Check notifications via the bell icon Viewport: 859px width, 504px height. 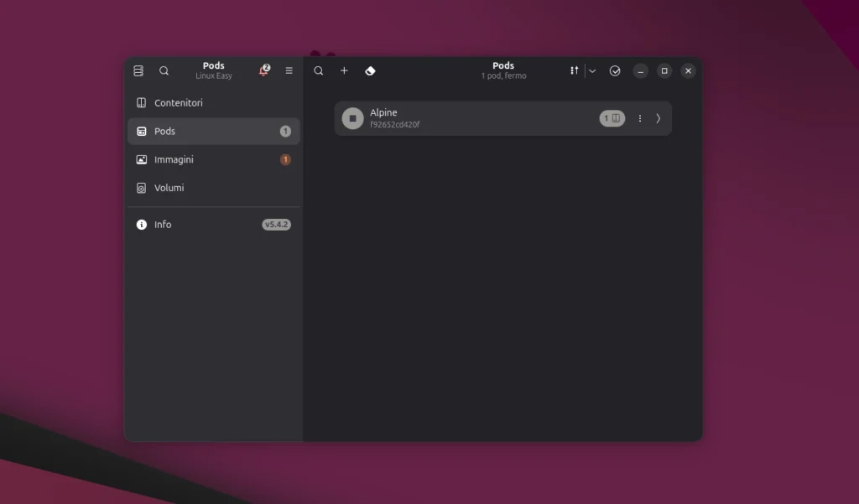point(262,70)
